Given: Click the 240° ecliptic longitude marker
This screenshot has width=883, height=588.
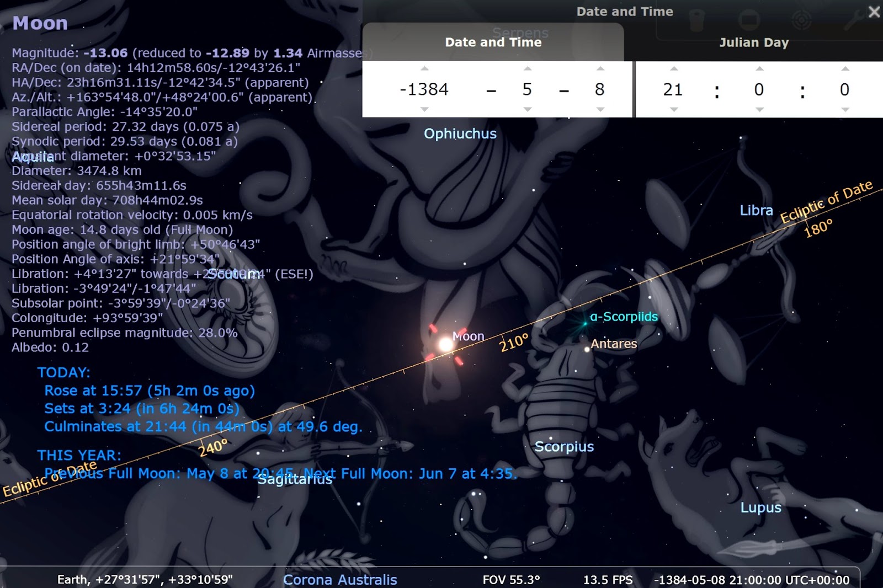Looking at the screenshot, I should coord(213,447).
